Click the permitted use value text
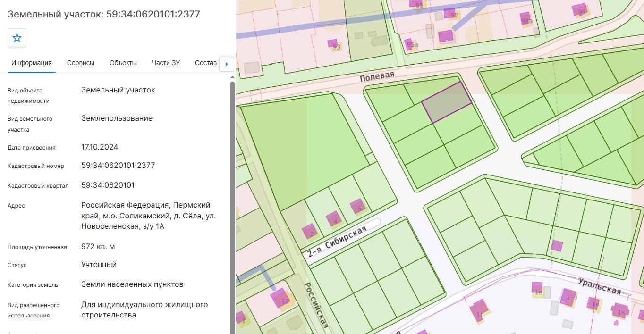 (x=144, y=309)
